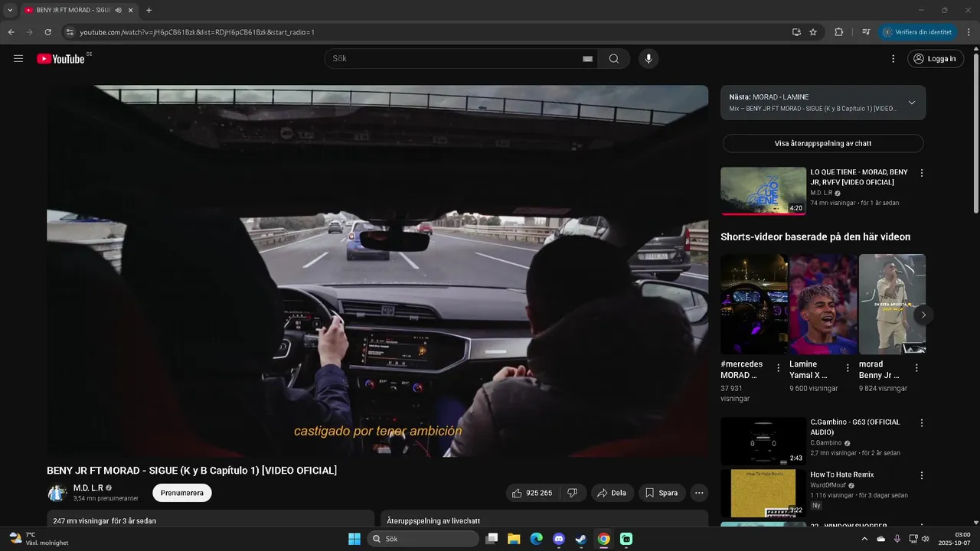Screen dimensions: 980x551
Task: Open taskbar weather widget 7°C
Action: click(x=38, y=539)
